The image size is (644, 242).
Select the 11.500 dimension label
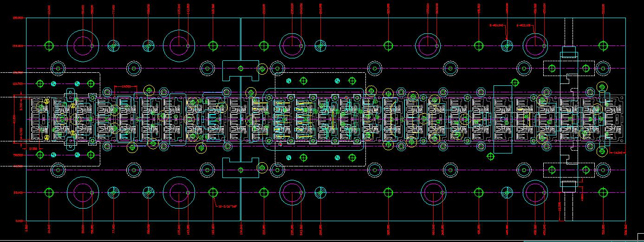pyautogui.click(x=33, y=148)
